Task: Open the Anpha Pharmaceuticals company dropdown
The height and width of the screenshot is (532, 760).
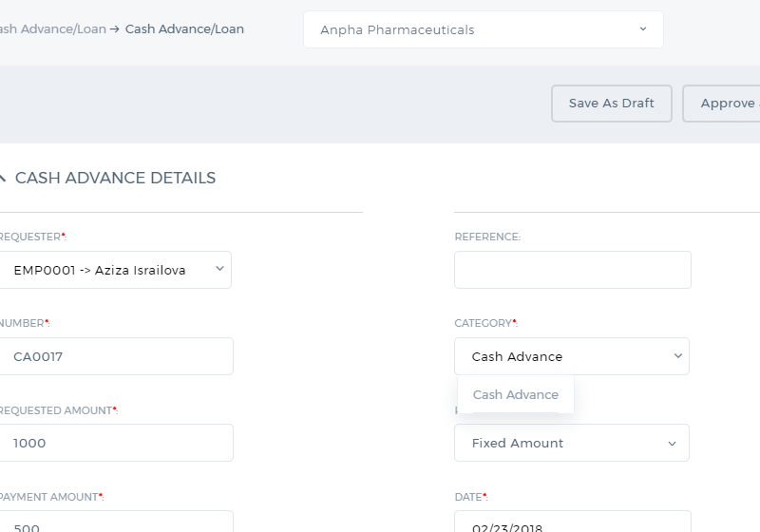Action: [x=484, y=29]
